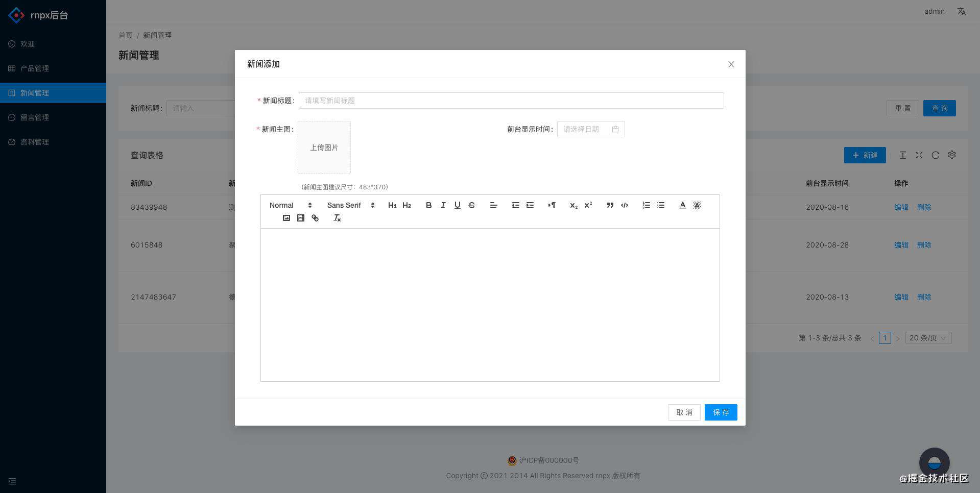Toggle table fullscreen icon
Viewport: 980px width, 493px height.
[x=919, y=155]
